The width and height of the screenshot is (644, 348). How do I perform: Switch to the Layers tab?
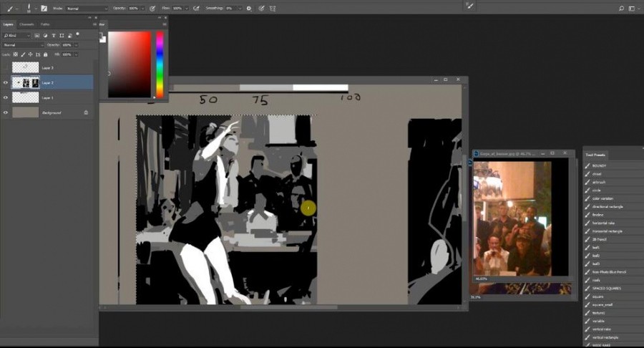click(x=8, y=24)
